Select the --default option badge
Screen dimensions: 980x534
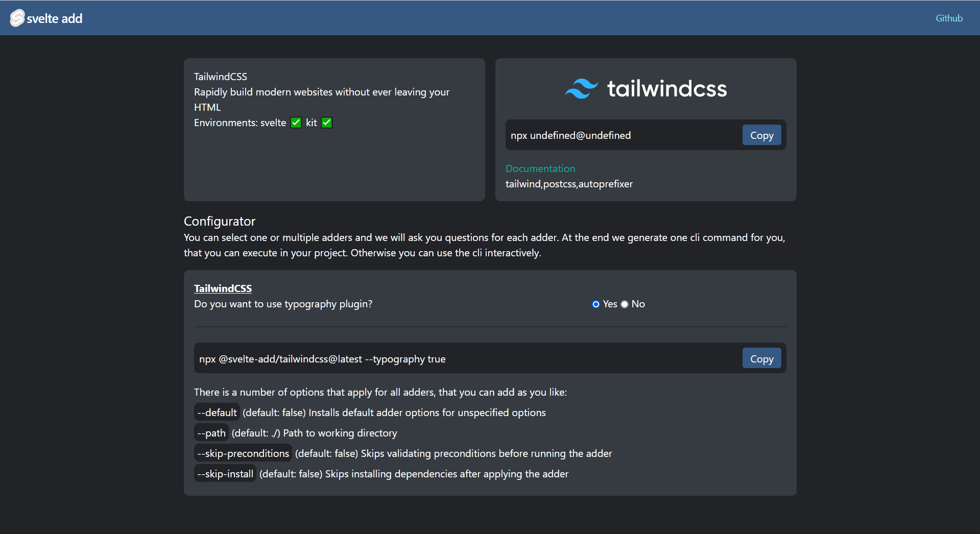coord(217,412)
